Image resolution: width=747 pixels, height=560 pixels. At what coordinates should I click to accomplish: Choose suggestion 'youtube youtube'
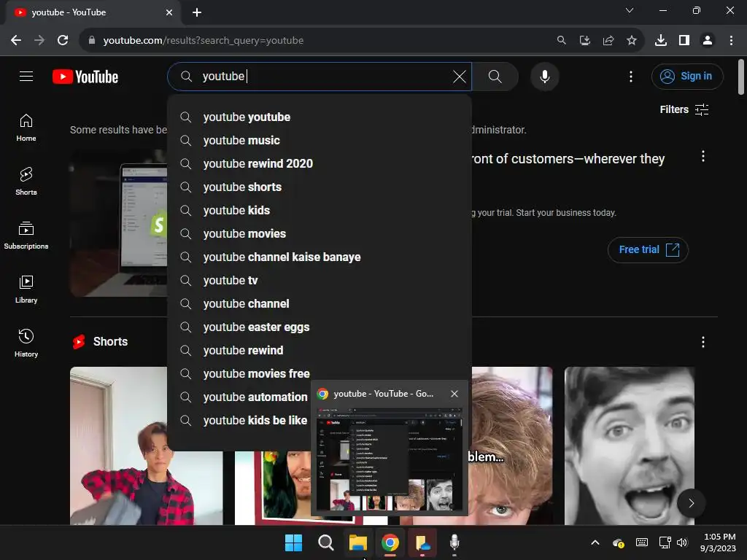(320, 117)
